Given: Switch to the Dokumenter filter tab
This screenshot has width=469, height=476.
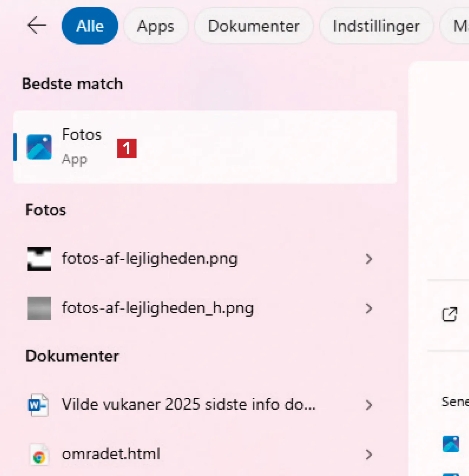Looking at the screenshot, I should 254,26.
